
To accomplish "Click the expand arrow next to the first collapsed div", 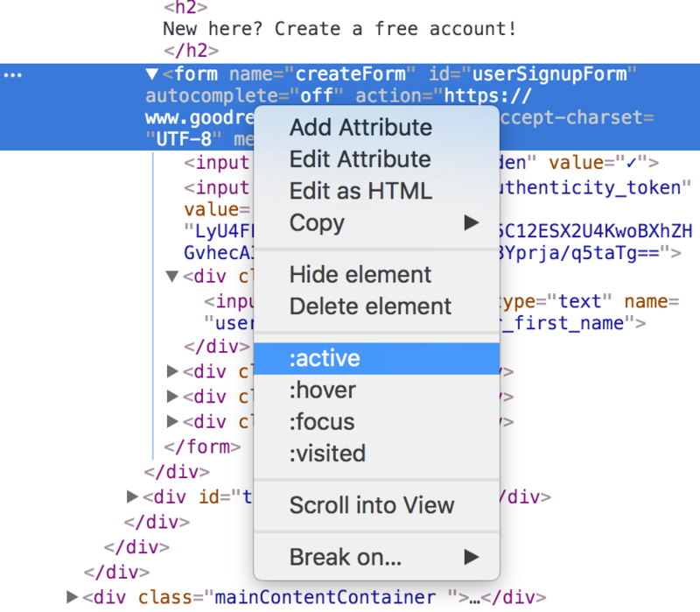I will click(171, 370).
